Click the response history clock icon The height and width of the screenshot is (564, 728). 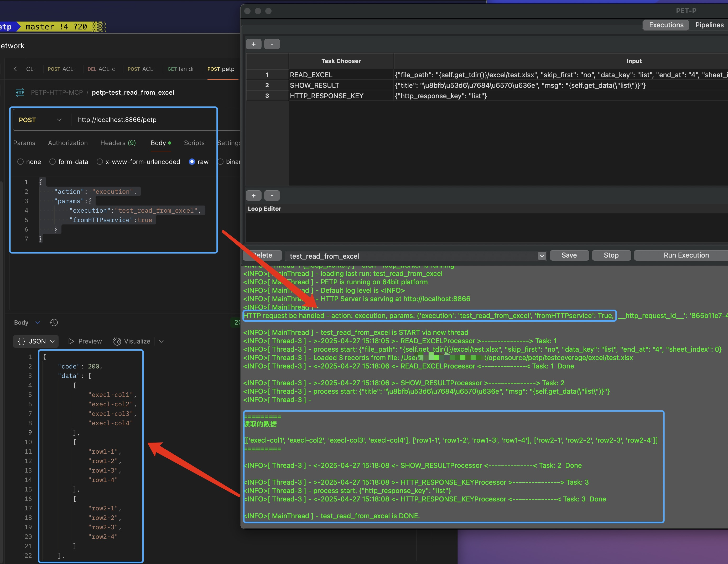54,322
